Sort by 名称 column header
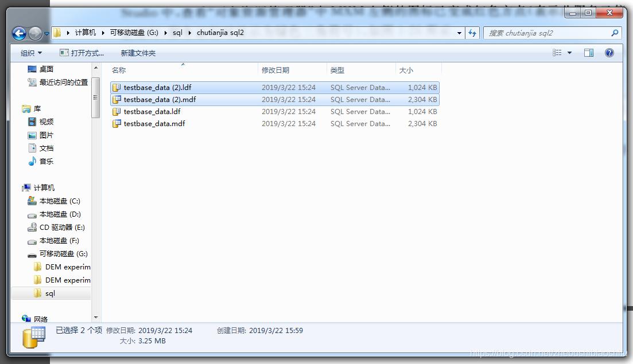Screen dimensions: 633x364 [119, 70]
